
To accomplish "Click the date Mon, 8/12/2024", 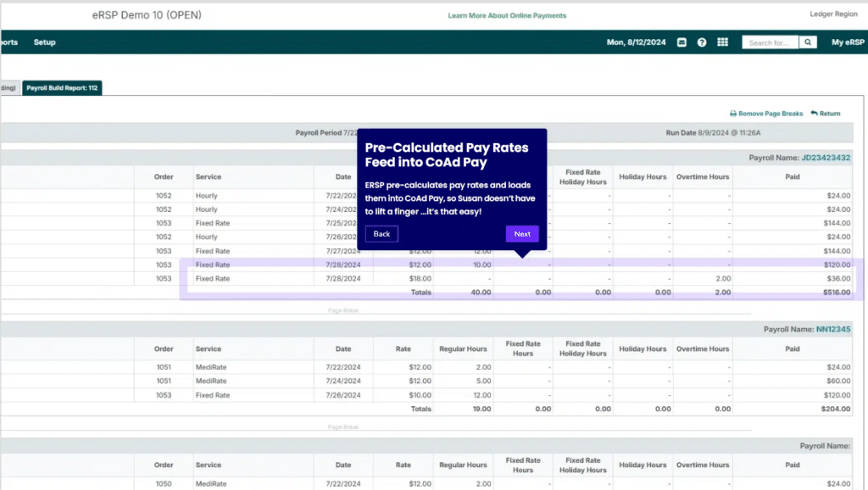I will 636,42.
